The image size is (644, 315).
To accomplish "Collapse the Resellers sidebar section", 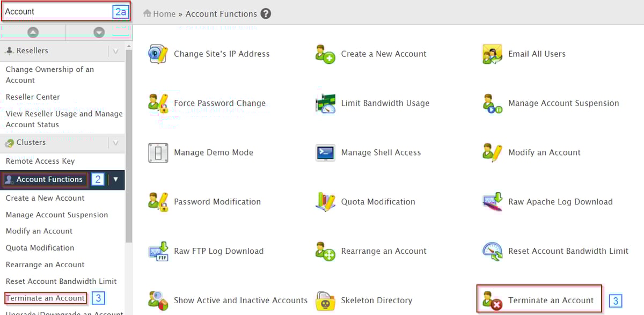I will [115, 50].
